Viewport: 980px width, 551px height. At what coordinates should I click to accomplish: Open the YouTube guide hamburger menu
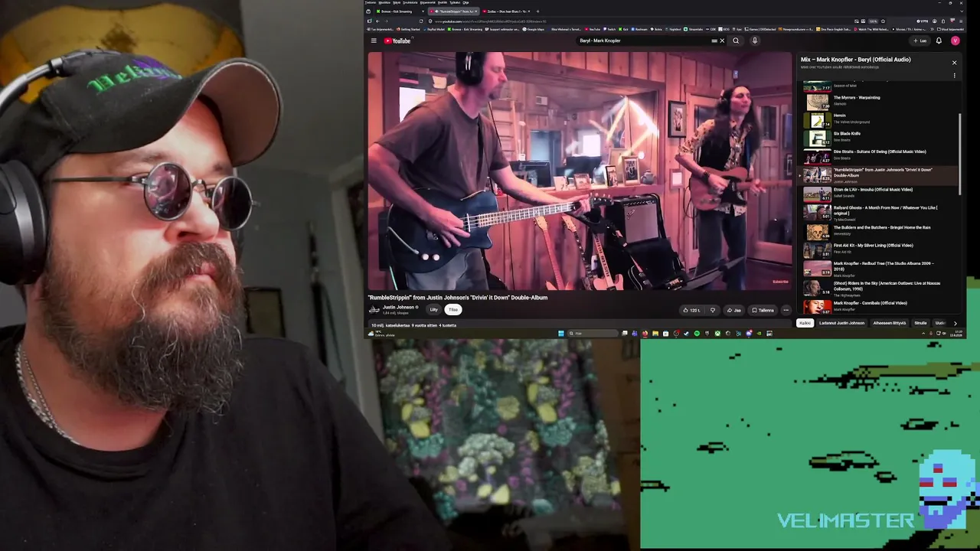(374, 41)
